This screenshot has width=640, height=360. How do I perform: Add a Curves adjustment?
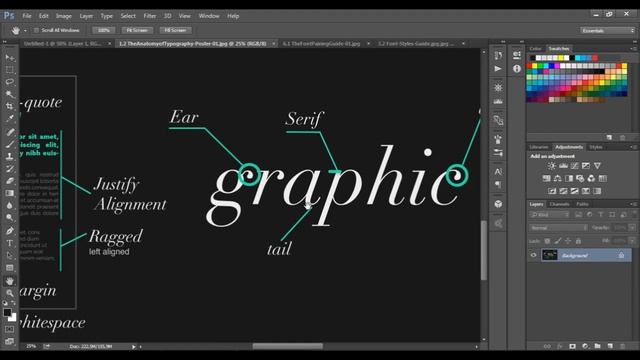coord(575,166)
